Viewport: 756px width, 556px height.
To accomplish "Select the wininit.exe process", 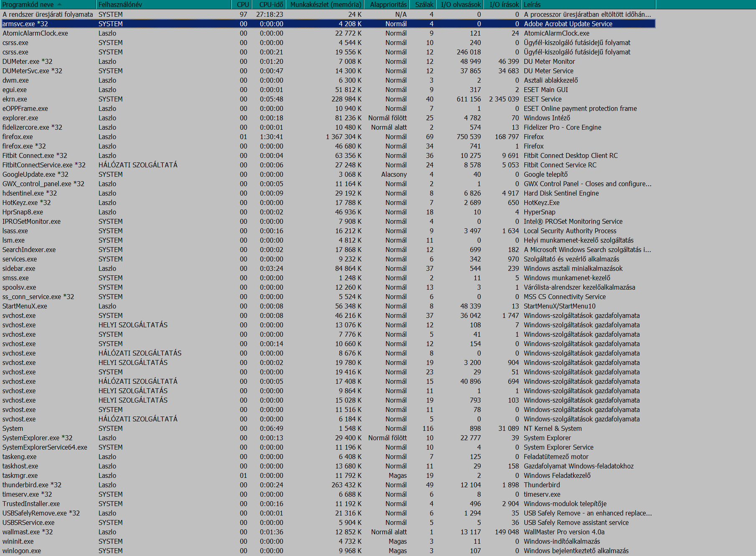I will coord(328,541).
